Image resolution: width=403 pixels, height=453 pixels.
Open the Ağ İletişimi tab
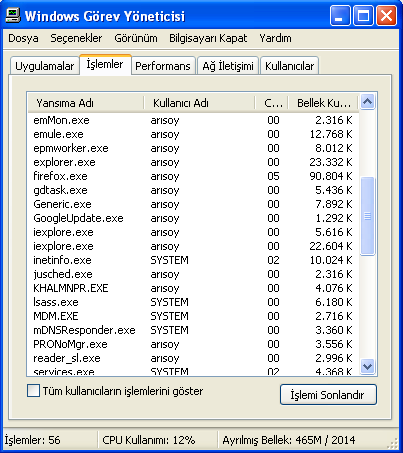[228, 66]
